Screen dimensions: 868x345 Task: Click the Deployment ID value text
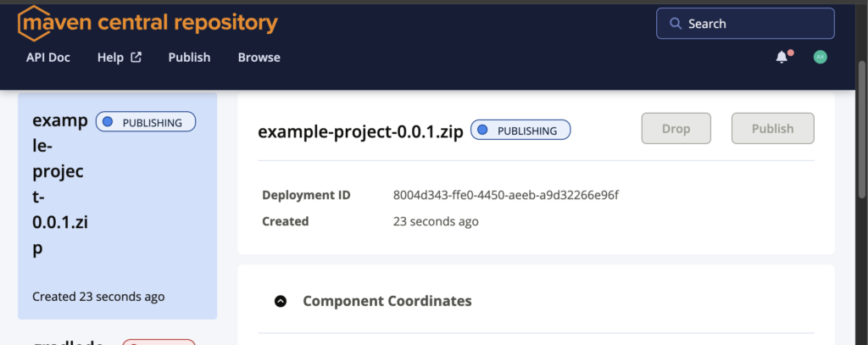pyautogui.click(x=506, y=196)
